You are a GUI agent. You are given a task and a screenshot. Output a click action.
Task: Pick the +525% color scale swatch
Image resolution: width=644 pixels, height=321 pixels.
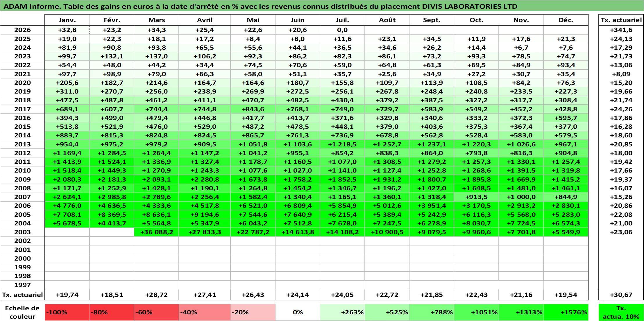(x=387, y=312)
